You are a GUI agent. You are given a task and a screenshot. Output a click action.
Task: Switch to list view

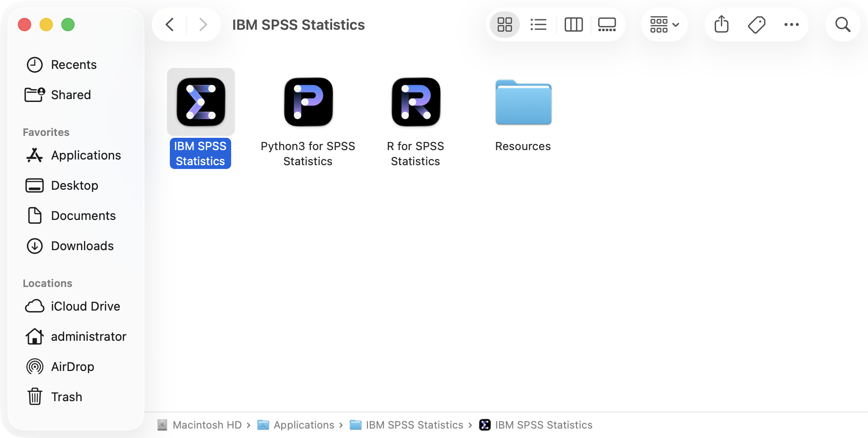click(x=538, y=25)
